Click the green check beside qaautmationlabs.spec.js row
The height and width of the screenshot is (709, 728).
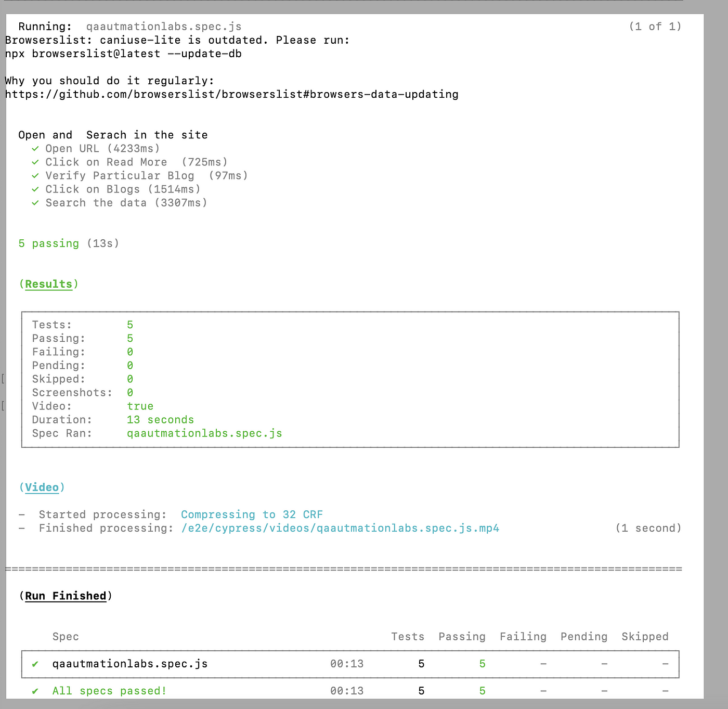(x=35, y=664)
